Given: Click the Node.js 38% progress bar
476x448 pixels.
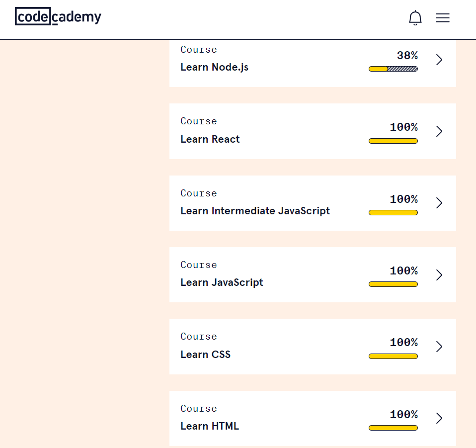Looking at the screenshot, I should coord(393,69).
